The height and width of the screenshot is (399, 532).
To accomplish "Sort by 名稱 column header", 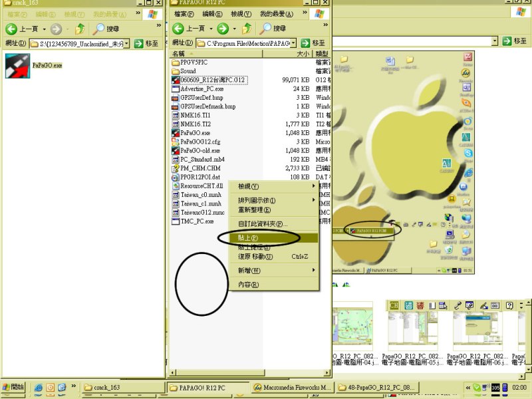I will 215,54.
